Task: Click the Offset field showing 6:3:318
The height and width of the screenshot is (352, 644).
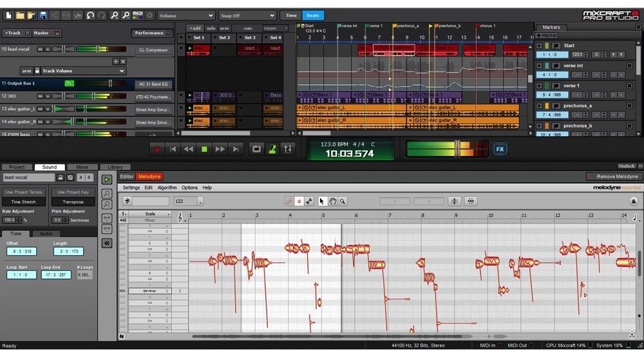Action: tap(22, 251)
